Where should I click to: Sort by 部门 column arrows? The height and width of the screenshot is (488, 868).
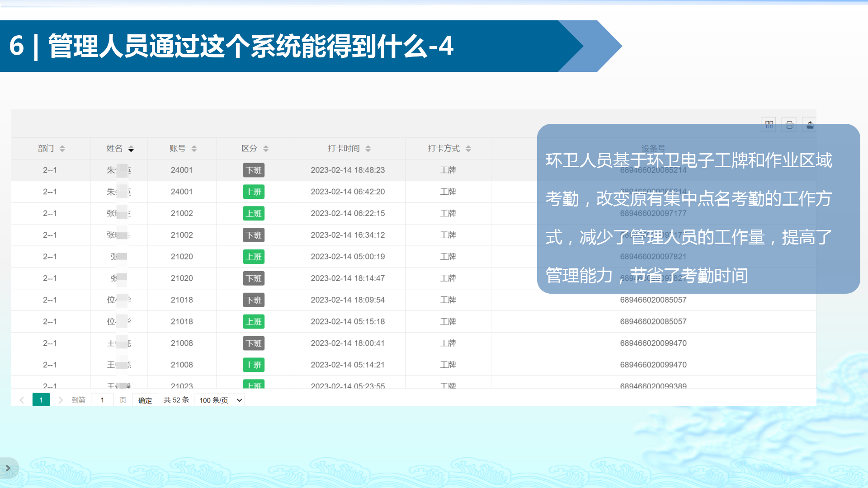pos(62,149)
